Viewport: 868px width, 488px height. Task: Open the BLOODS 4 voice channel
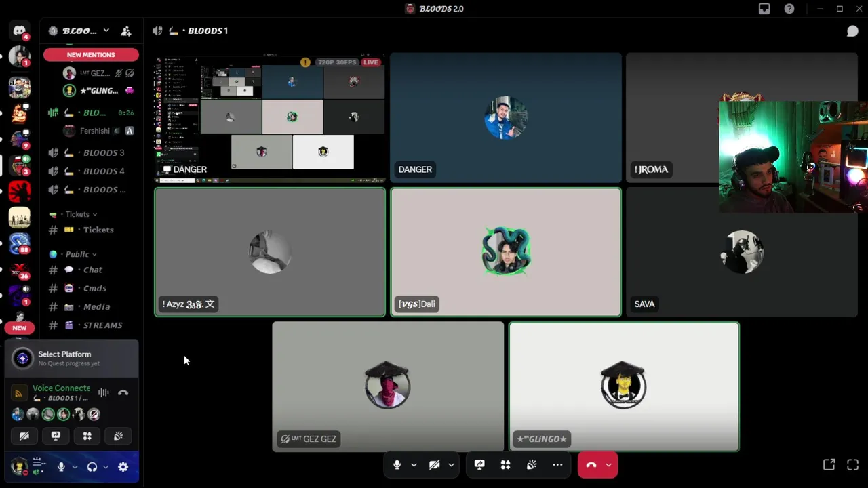coord(92,171)
